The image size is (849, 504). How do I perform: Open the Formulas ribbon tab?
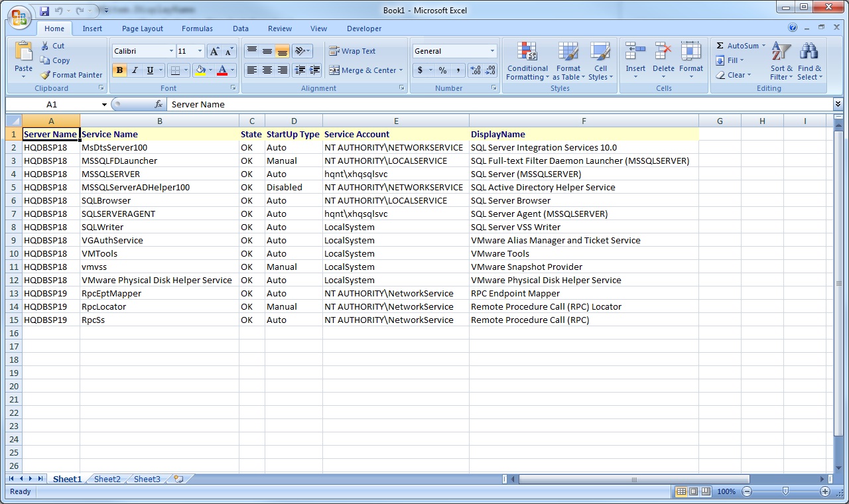(197, 29)
